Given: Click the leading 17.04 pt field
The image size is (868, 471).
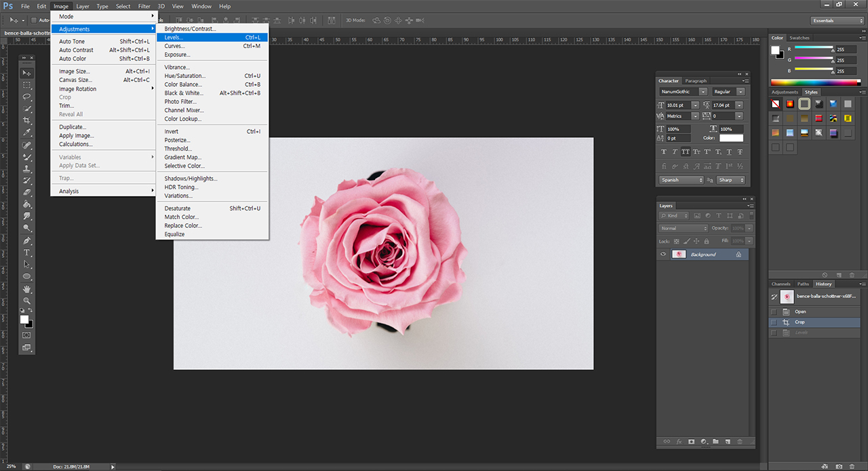Looking at the screenshot, I should 723,105.
